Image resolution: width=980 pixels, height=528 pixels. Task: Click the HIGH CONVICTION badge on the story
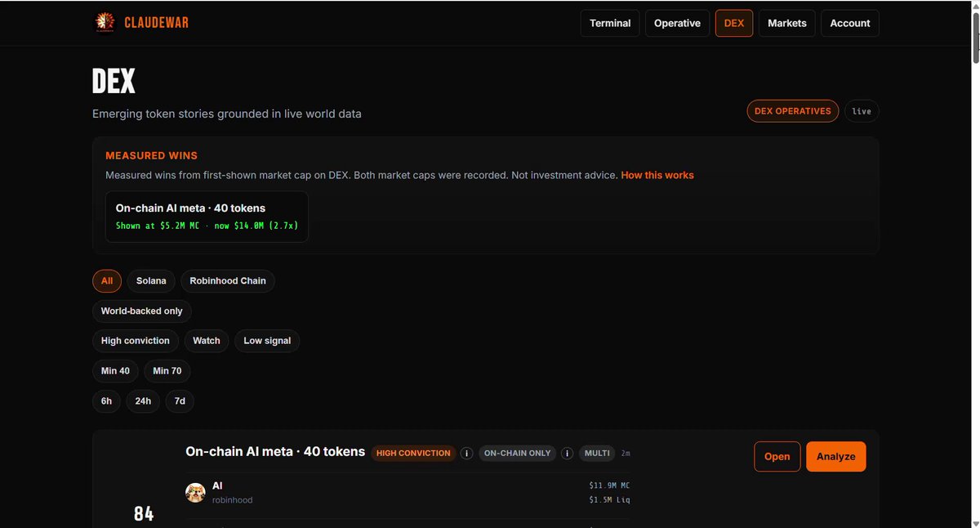(x=413, y=453)
